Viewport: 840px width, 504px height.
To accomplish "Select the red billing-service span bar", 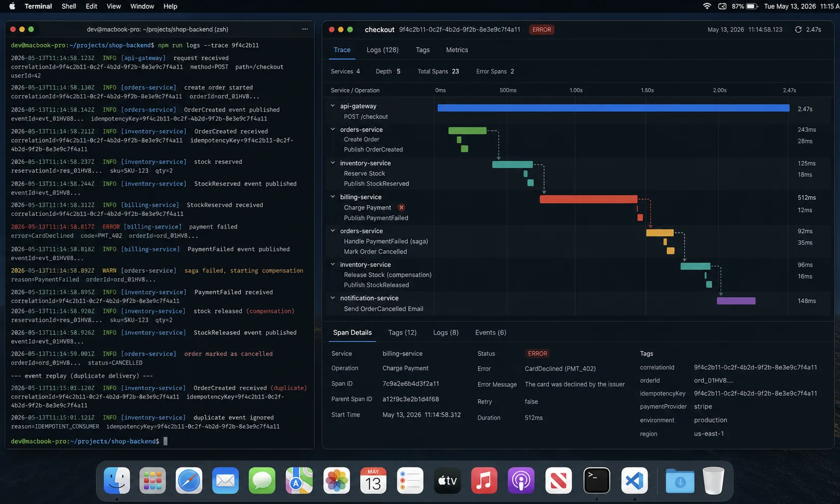I will coord(588,199).
